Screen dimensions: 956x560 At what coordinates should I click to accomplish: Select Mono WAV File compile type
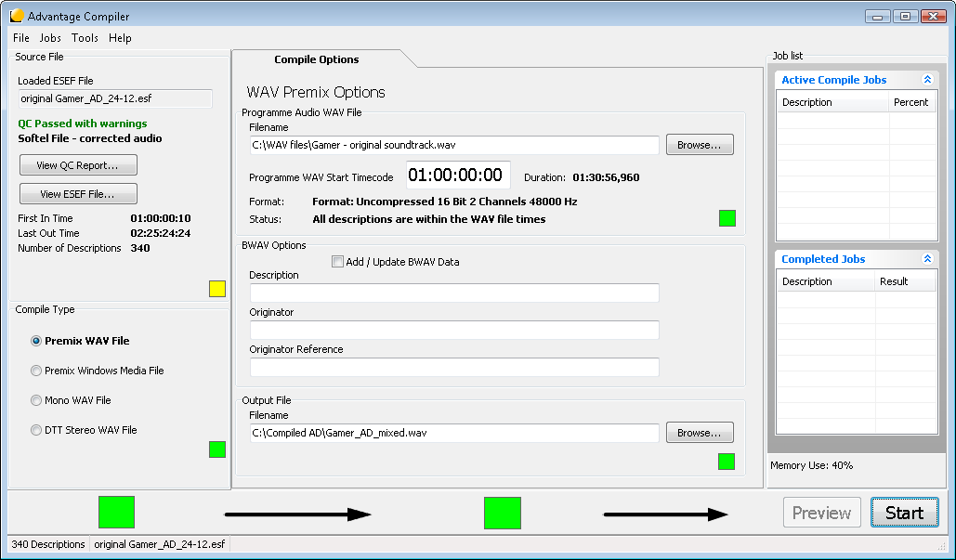(36, 400)
